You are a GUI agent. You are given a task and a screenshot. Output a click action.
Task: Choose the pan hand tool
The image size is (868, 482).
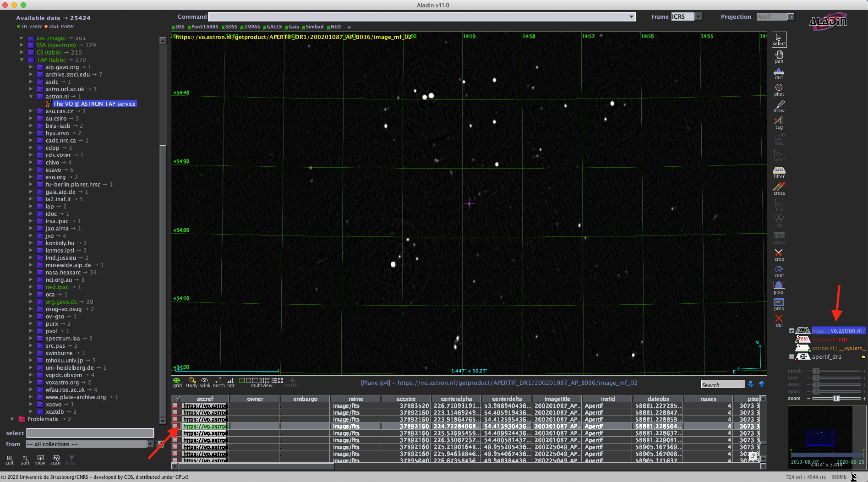[779, 56]
